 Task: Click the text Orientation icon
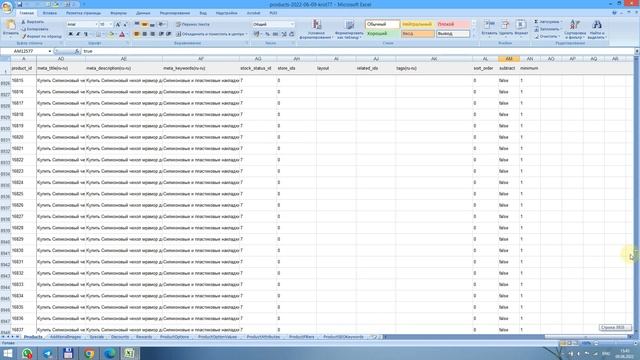[x=162, y=24]
